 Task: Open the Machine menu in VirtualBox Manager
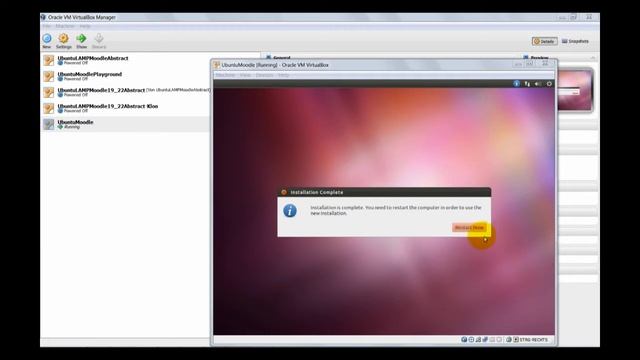(65, 26)
